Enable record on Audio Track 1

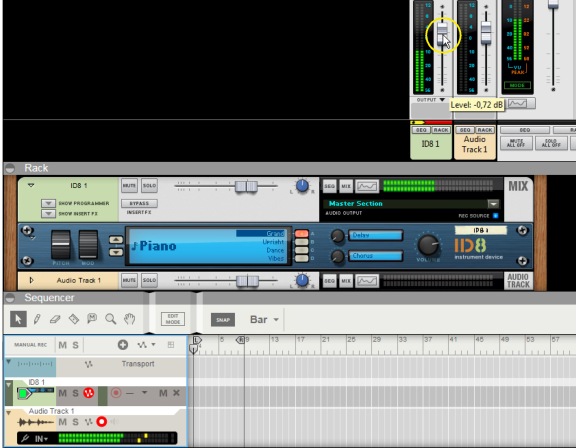(102, 422)
